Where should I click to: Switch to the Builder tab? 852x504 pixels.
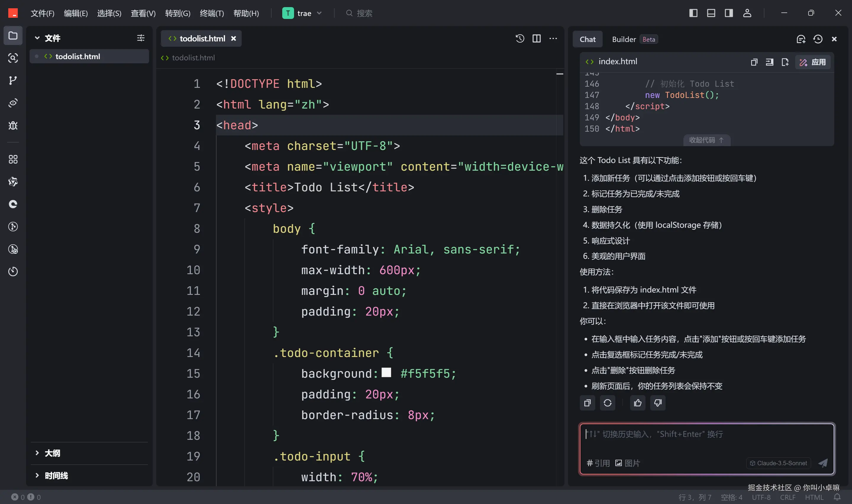click(x=624, y=39)
